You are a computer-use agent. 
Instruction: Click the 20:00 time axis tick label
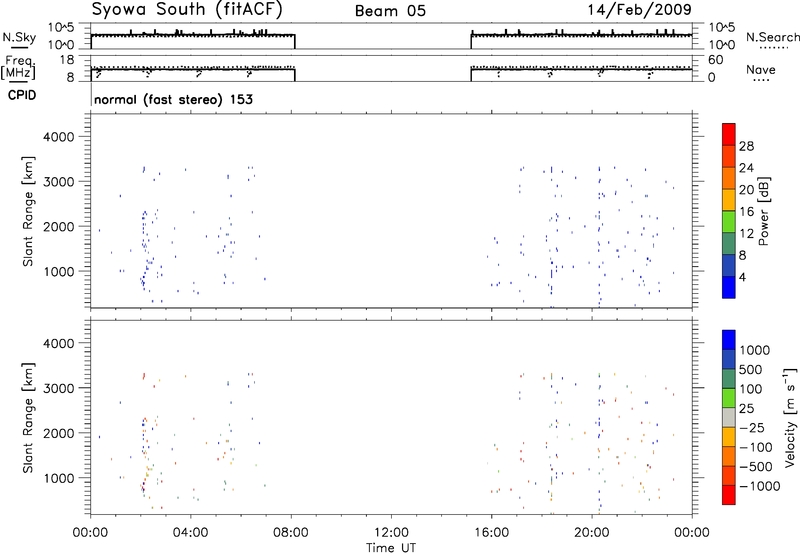(x=592, y=533)
